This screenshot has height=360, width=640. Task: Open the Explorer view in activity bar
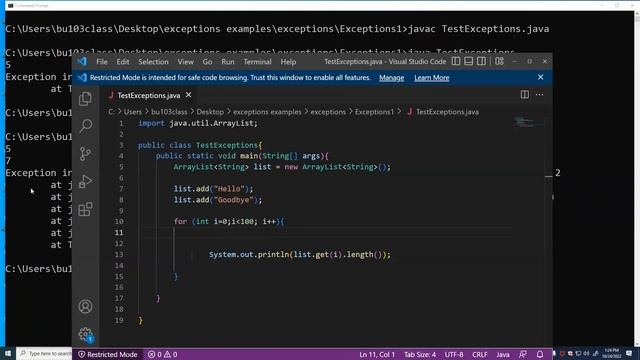pos(85,99)
